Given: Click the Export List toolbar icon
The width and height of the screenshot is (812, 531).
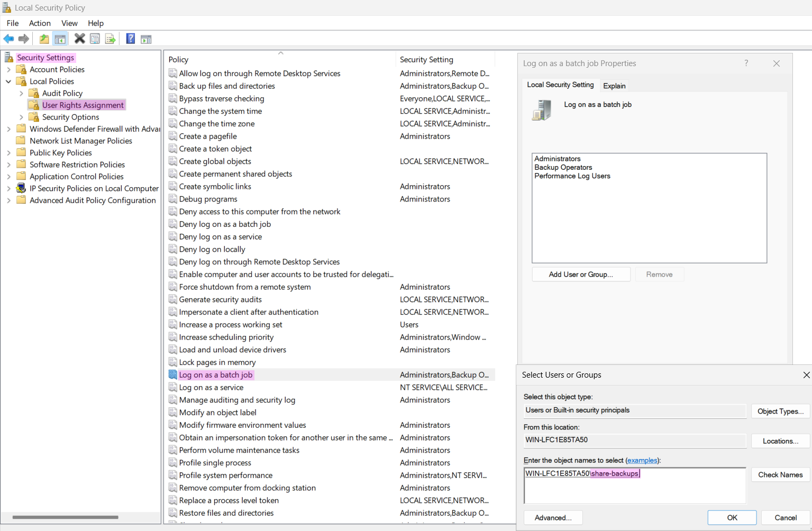Looking at the screenshot, I should click(110, 39).
